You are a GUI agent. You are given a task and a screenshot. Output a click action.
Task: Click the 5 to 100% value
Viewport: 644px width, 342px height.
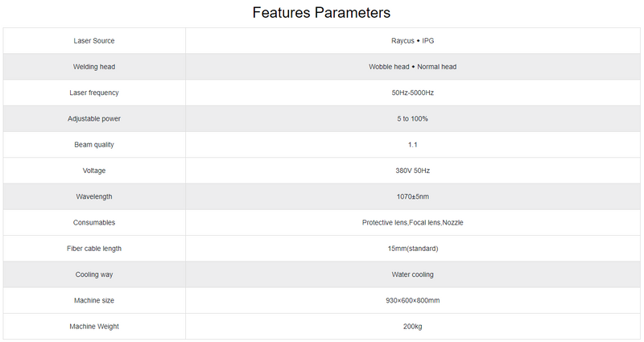coord(412,118)
